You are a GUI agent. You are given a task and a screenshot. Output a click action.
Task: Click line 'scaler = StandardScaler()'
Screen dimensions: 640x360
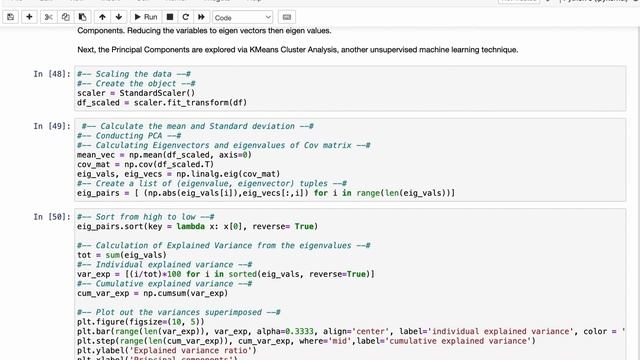point(136,93)
